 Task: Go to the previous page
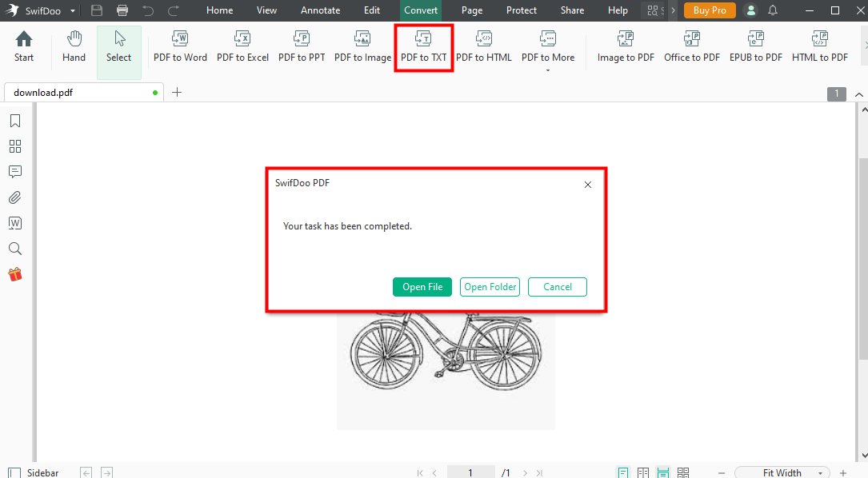(434, 472)
